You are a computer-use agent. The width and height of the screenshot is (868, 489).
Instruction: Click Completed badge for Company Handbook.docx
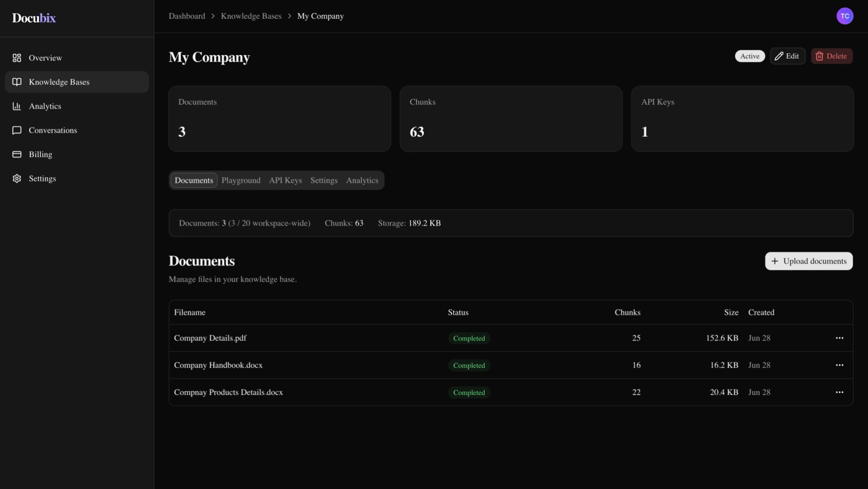(469, 365)
